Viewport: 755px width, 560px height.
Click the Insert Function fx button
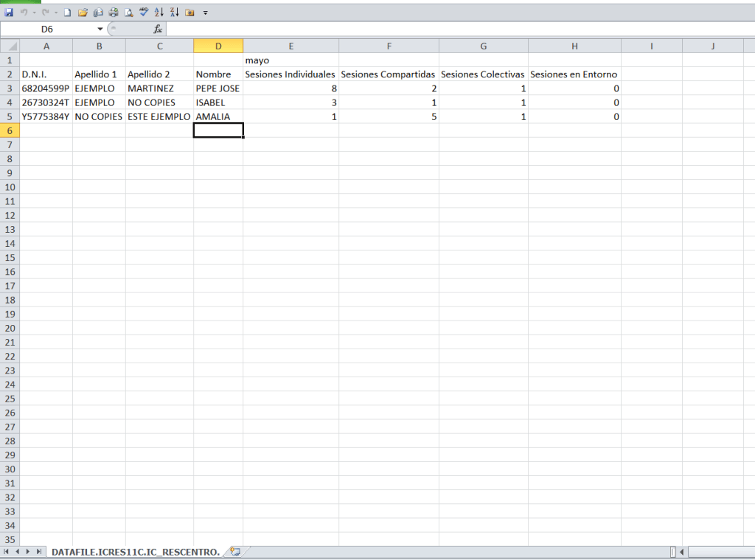pyautogui.click(x=158, y=29)
